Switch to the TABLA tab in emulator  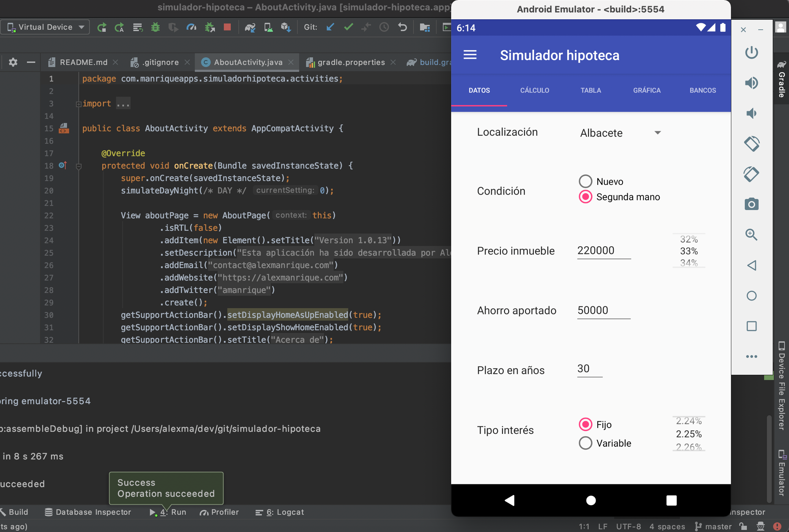pyautogui.click(x=590, y=90)
